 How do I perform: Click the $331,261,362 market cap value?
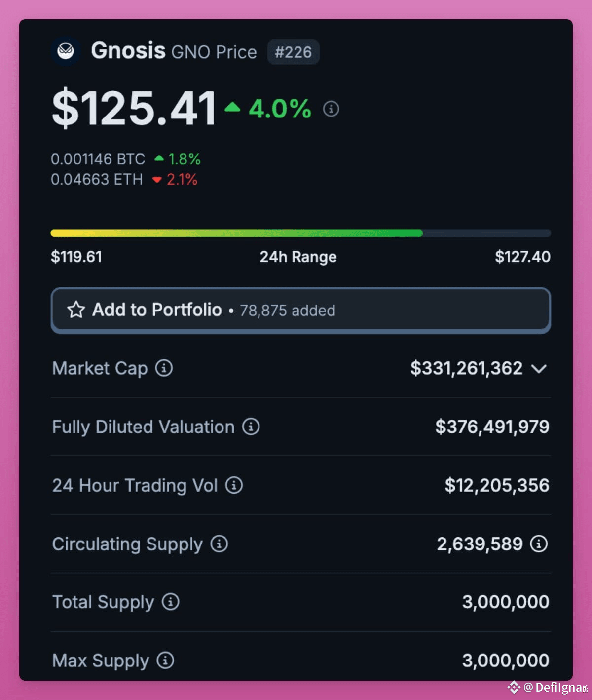pyautogui.click(x=466, y=368)
